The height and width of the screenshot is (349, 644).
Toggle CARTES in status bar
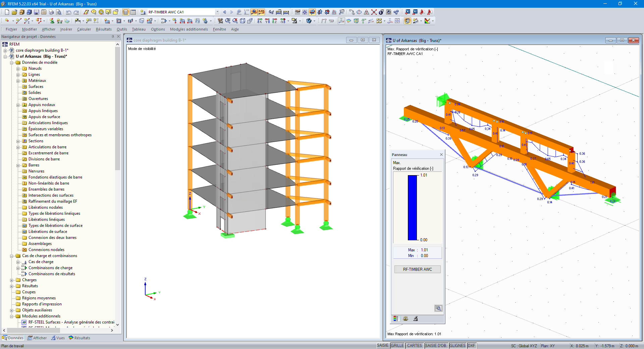coord(415,346)
